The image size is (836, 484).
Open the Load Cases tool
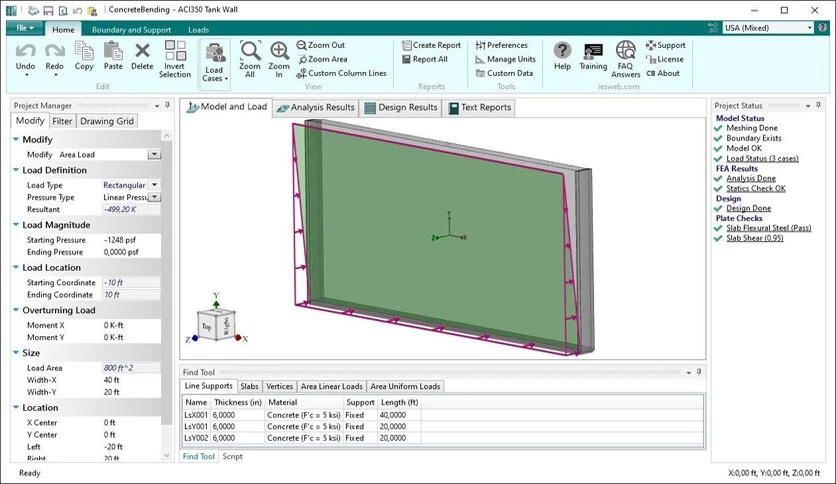pyautogui.click(x=215, y=63)
